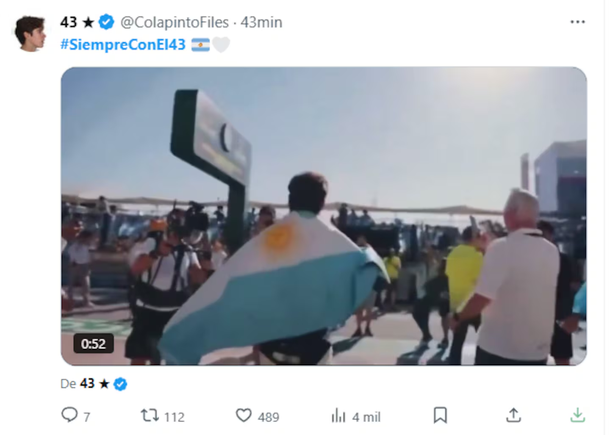610x435 pixels.
Task: Open the three-dot more options menu
Action: pyautogui.click(x=577, y=22)
